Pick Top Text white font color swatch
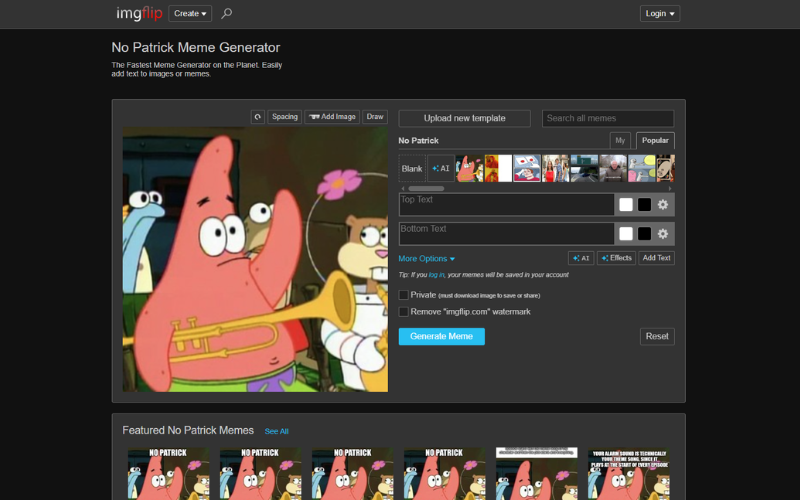The width and height of the screenshot is (800, 500). 626,205
